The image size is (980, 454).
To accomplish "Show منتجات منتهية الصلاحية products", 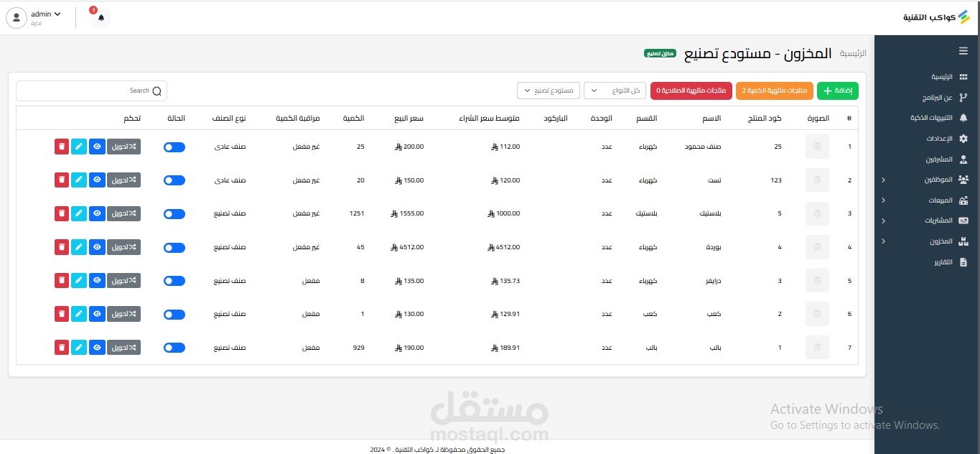I will (x=691, y=91).
